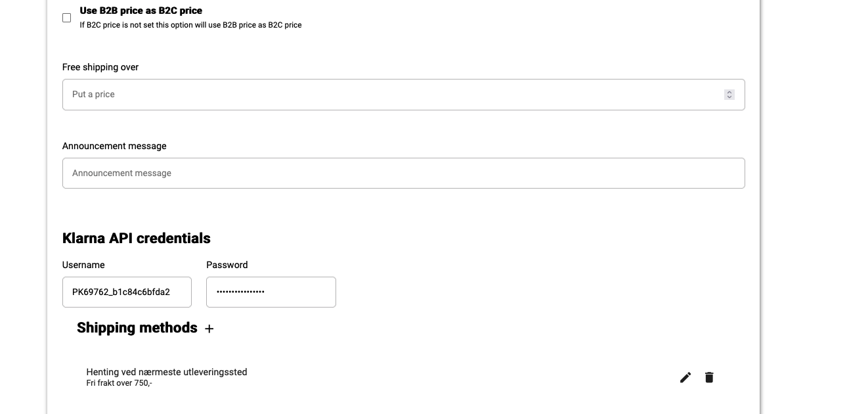Edit the shipping method with the pencil icon

click(685, 377)
